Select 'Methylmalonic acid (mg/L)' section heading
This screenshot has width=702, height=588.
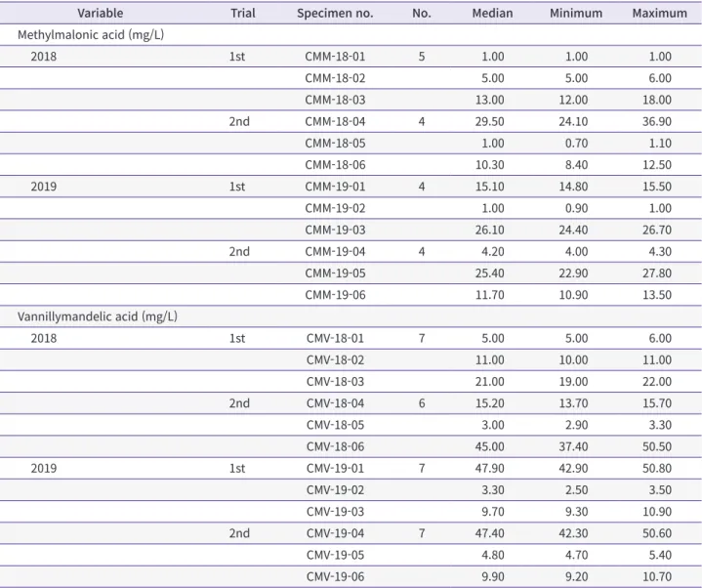click(91, 35)
